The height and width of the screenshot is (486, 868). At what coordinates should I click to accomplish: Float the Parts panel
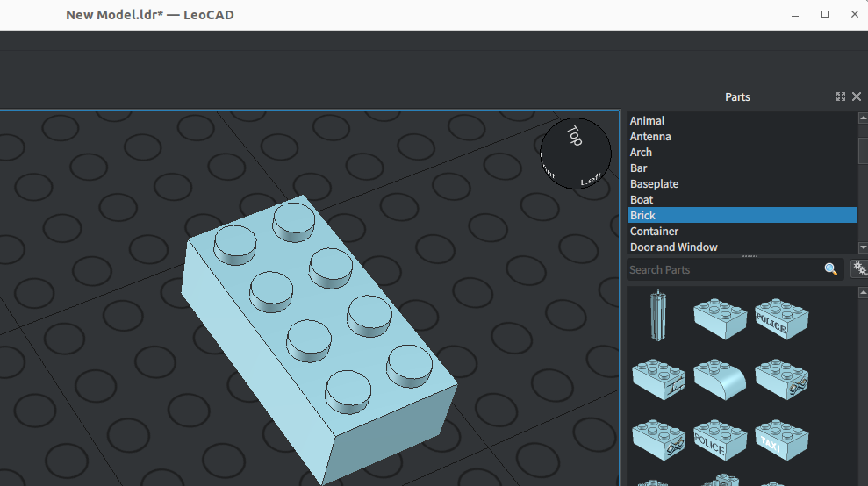coord(840,96)
